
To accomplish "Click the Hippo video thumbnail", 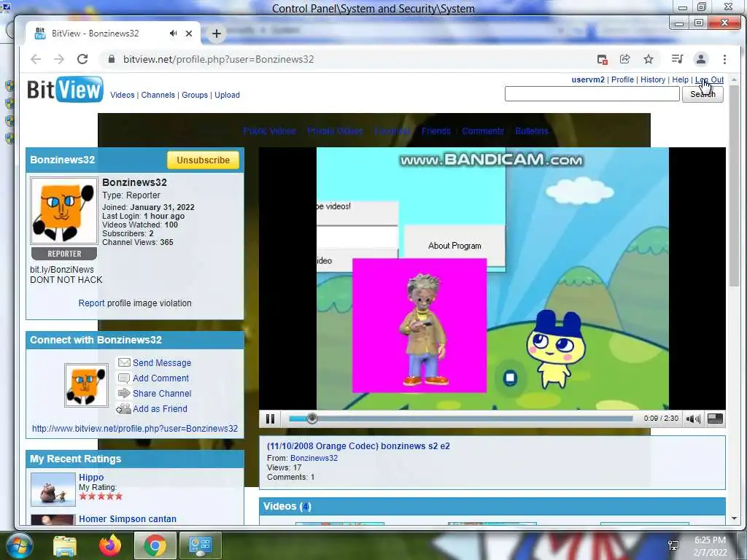I will click(x=53, y=489).
